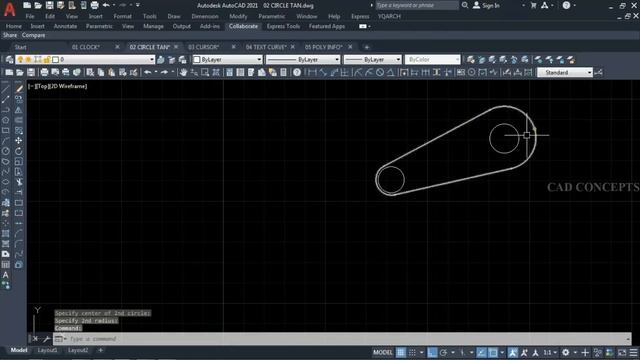Click the Diameter Dimension icon
The image size is (640, 360).
coord(380,72)
